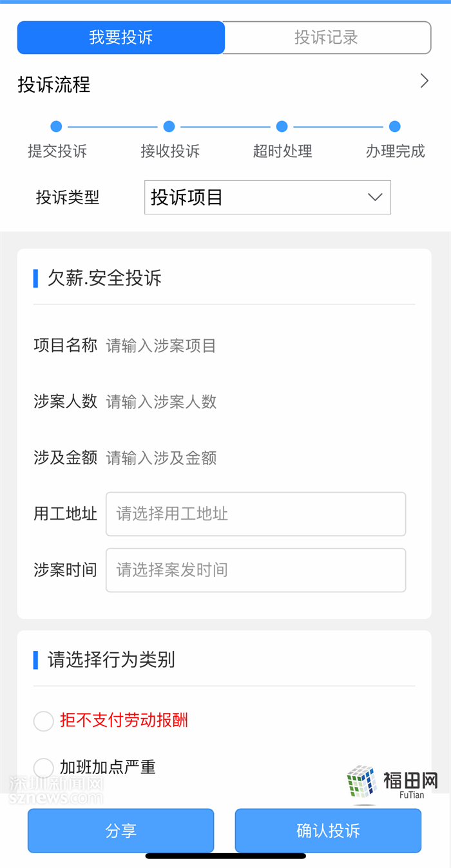Focus the 项目名称 input field
Screen dimensions: 451x868
[x=258, y=346]
